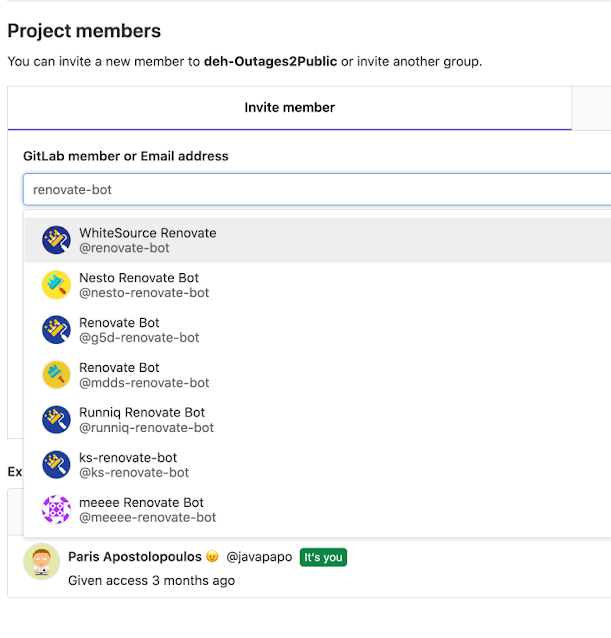This screenshot has width=611, height=638.
Task: Click the Project members heading
Action: click(84, 31)
